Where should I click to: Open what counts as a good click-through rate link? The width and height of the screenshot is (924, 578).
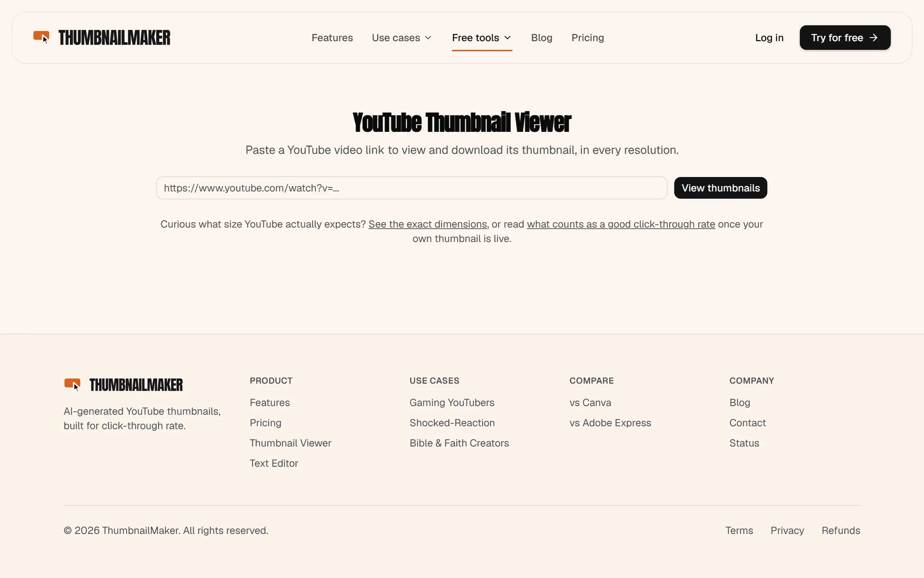click(x=621, y=224)
